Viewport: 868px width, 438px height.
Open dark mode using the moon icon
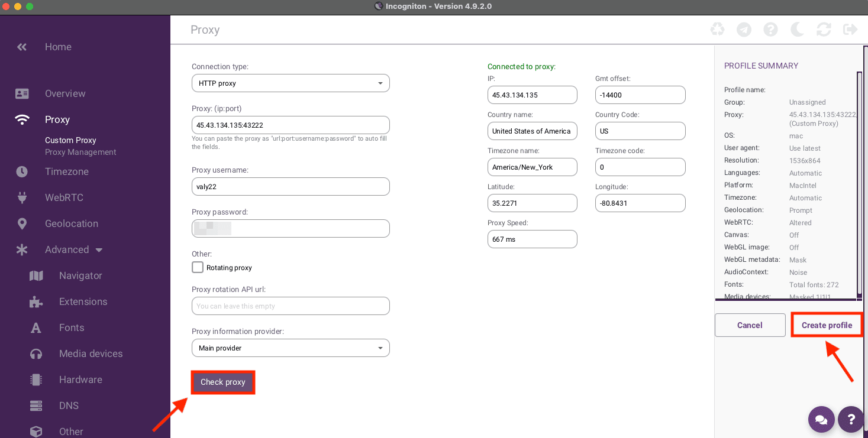[x=797, y=29]
